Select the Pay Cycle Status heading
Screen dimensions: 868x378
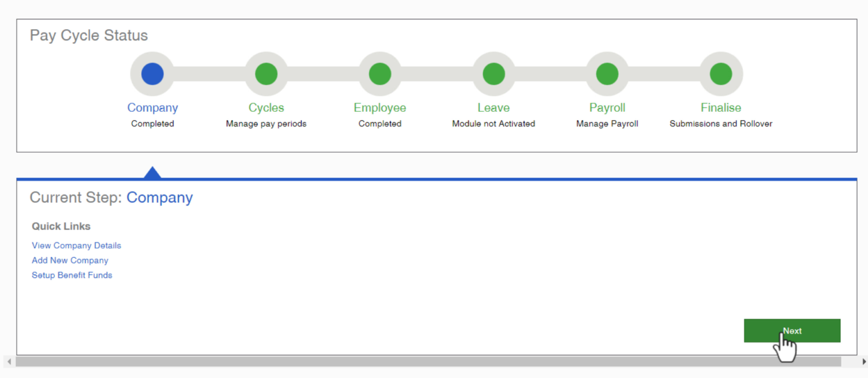pos(88,35)
